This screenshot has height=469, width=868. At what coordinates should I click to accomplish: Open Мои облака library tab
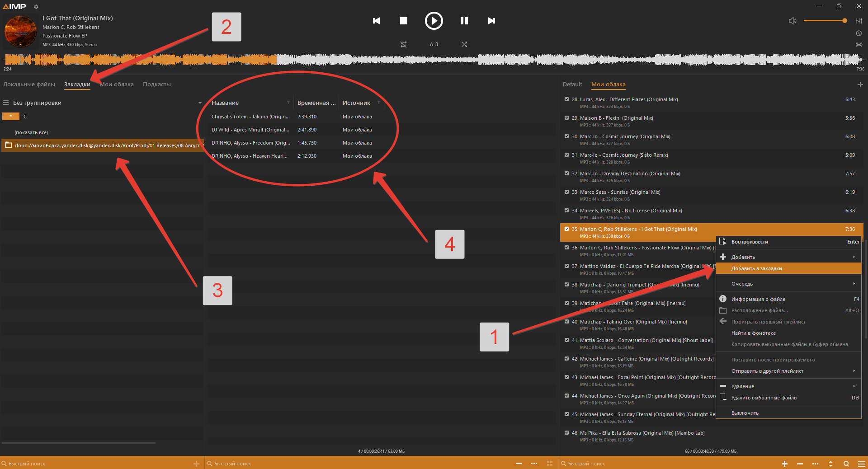pos(117,84)
